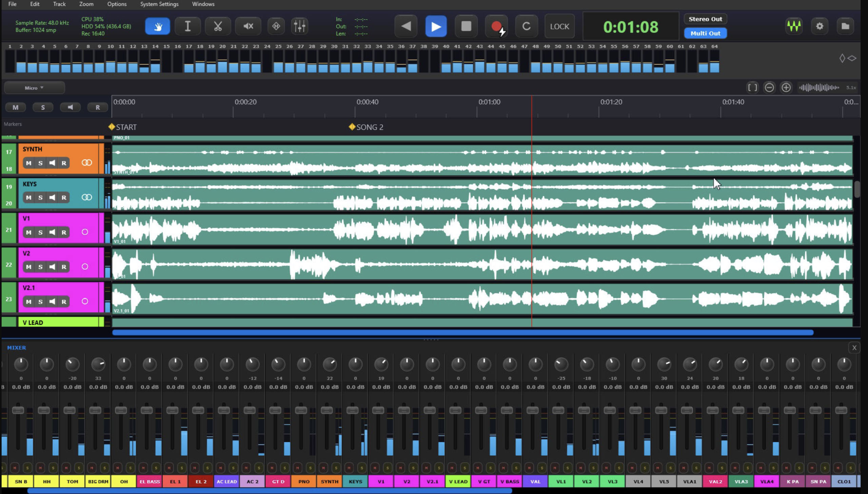Click the SN B channel fader
Image resolution: width=868 pixels, height=494 pixels.
tap(18, 410)
